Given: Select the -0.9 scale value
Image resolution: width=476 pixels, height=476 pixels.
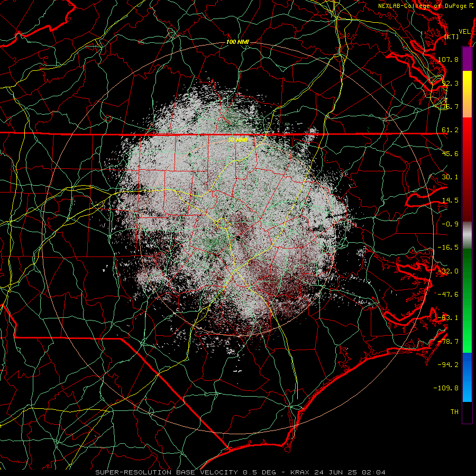Looking at the screenshot, I should point(450,224).
